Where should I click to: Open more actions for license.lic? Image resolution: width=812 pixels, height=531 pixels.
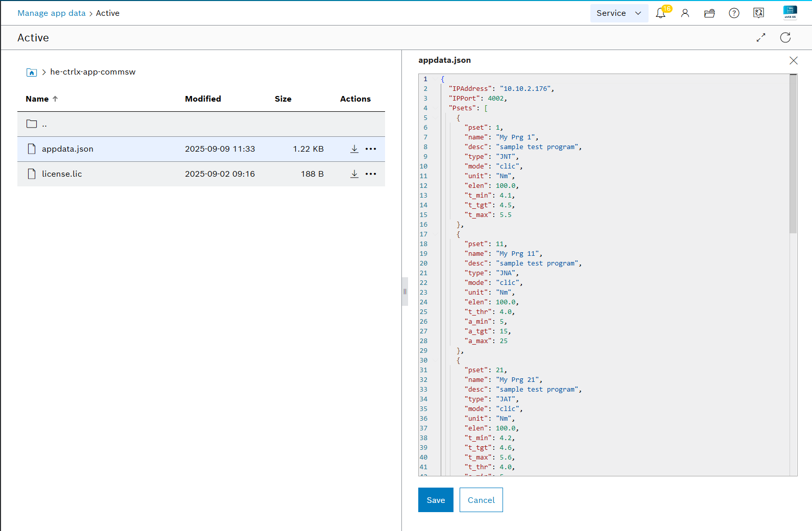pos(371,174)
